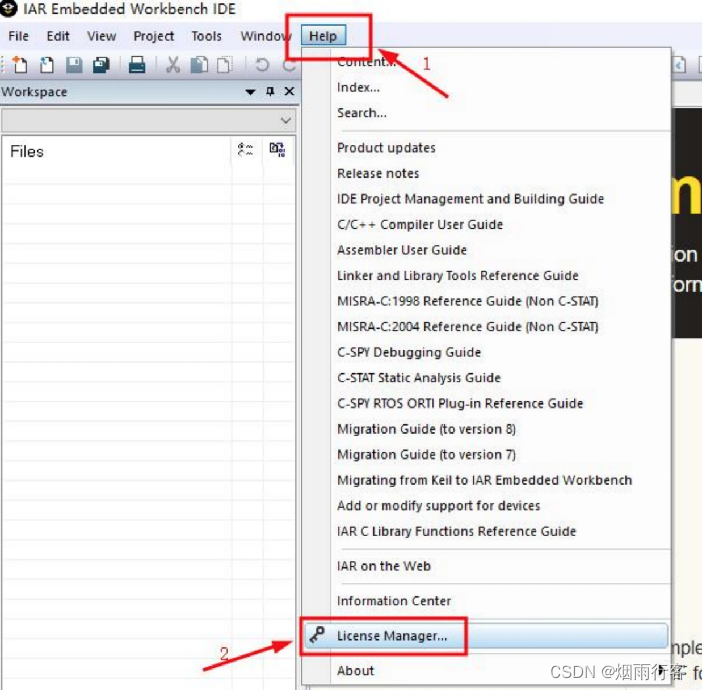Click the Save All toolbar icon
The image size is (702, 690).
point(102,65)
